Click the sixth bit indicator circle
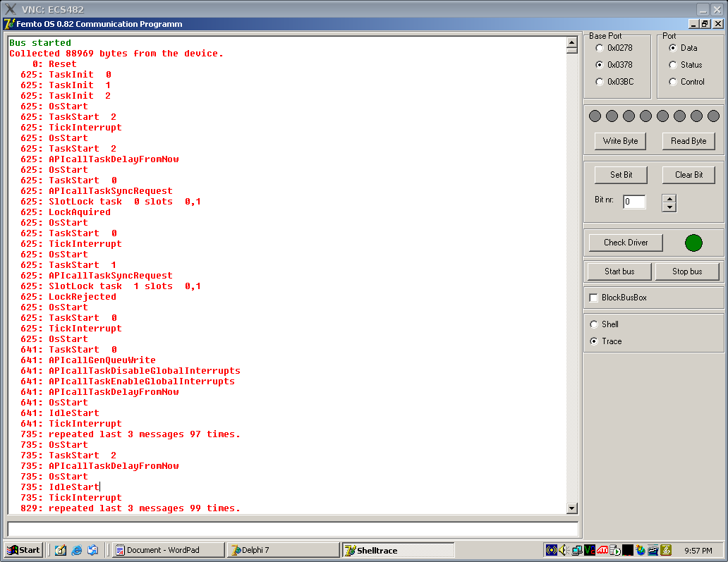This screenshot has height=562, width=728. pyautogui.click(x=680, y=116)
